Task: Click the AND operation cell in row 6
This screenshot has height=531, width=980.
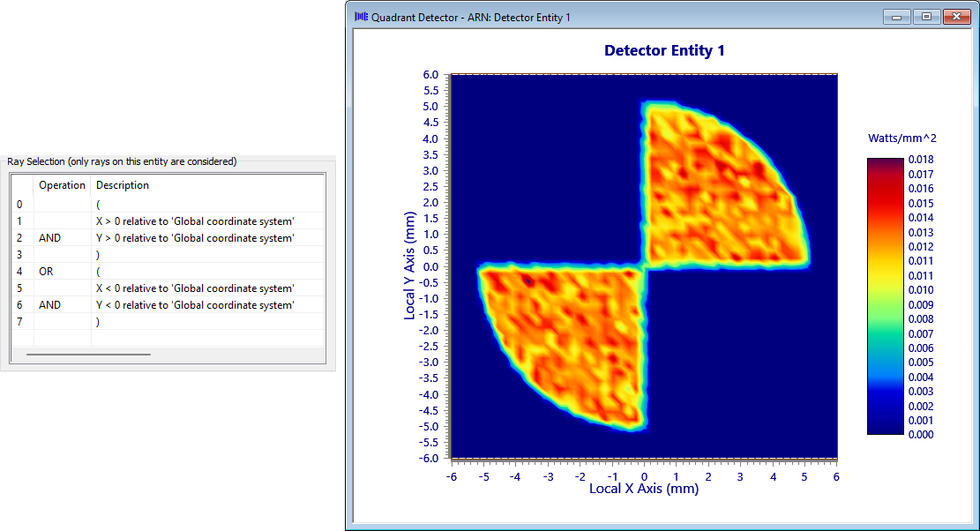Action: (x=50, y=305)
